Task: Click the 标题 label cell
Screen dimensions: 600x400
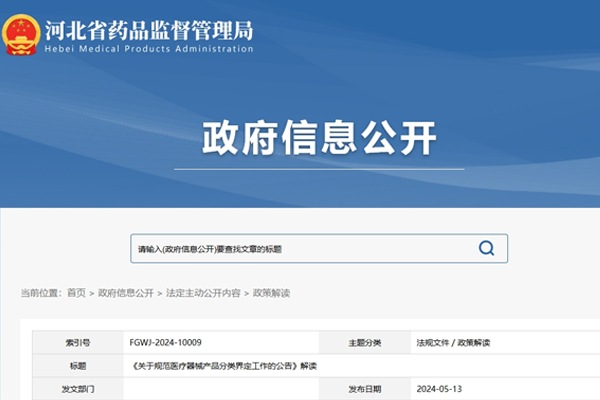Action: (77, 366)
